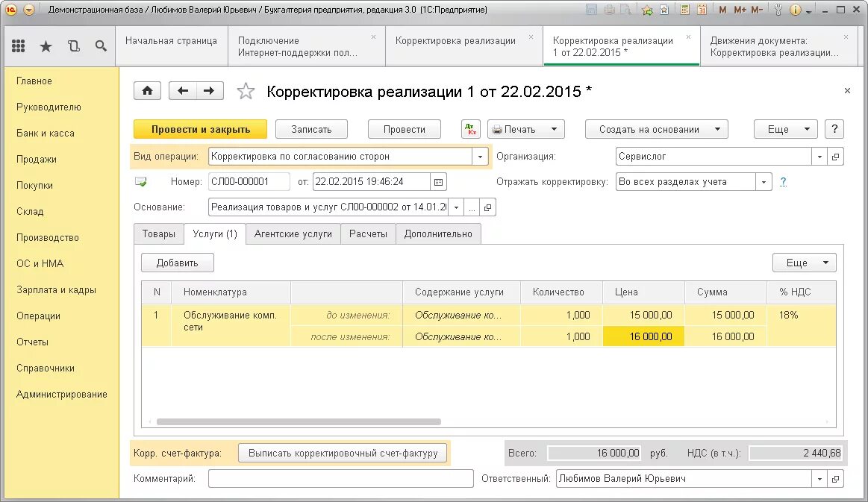Go forward with the right arrow
The width and height of the screenshot is (868, 502).
pyautogui.click(x=209, y=91)
